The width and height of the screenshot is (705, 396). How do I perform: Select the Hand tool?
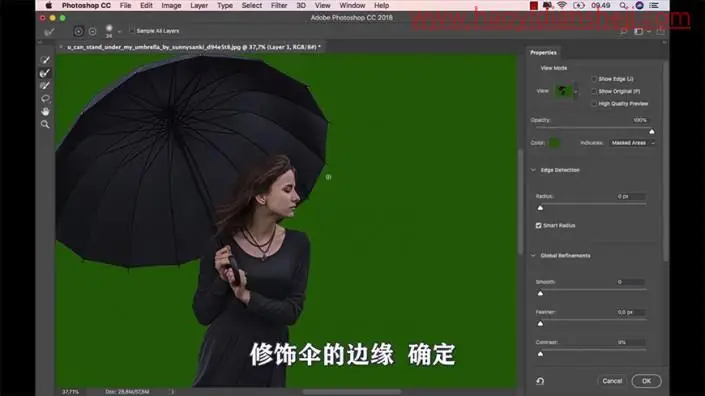(45, 111)
